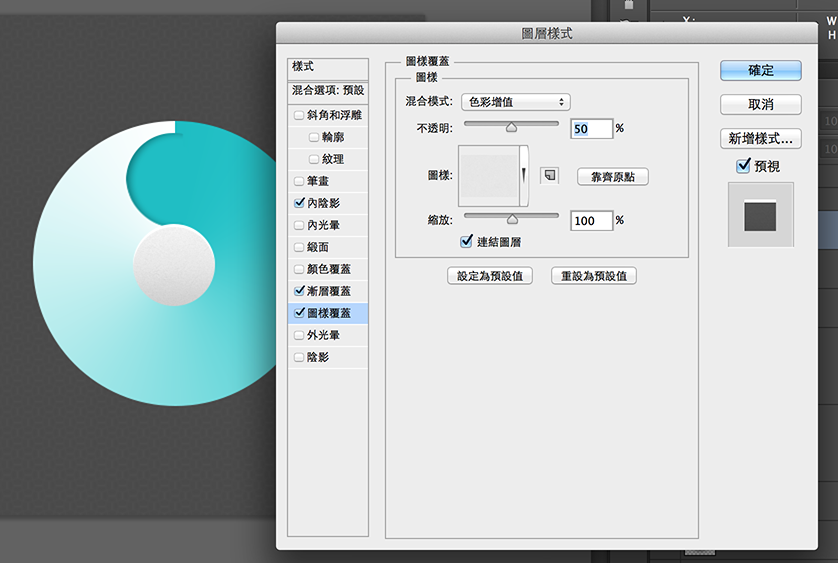838x563 pixels.
Task: Select the 樣式 header item in list
Action: [328, 67]
